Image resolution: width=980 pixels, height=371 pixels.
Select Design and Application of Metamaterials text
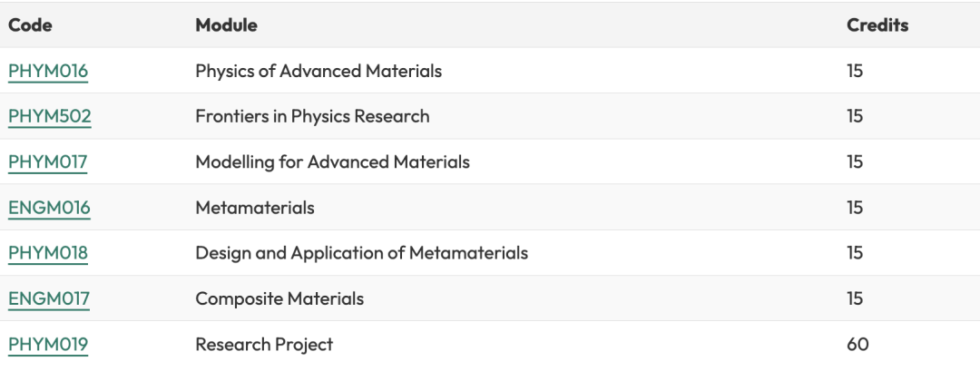(x=361, y=253)
